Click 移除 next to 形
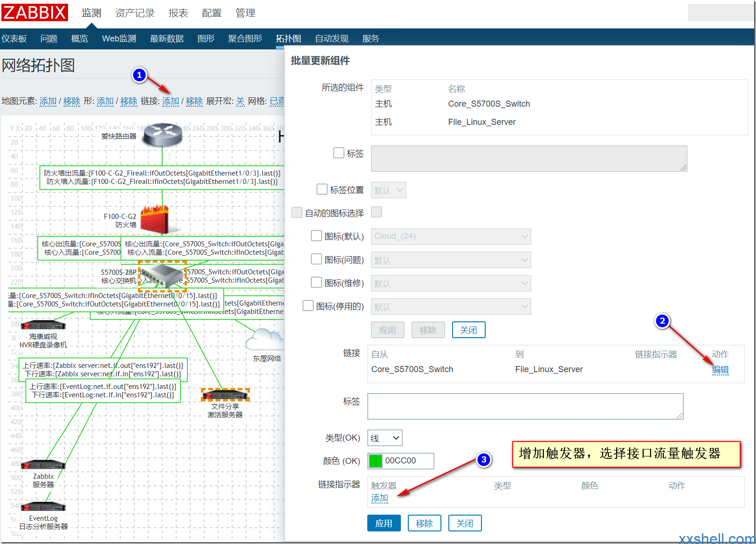This screenshot has width=756, height=544. [x=129, y=101]
